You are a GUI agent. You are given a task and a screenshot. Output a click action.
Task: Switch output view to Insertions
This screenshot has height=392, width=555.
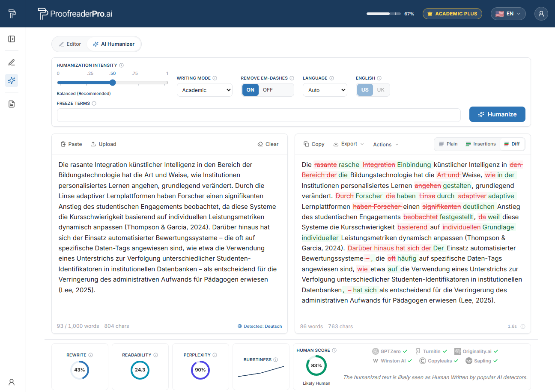click(x=480, y=144)
